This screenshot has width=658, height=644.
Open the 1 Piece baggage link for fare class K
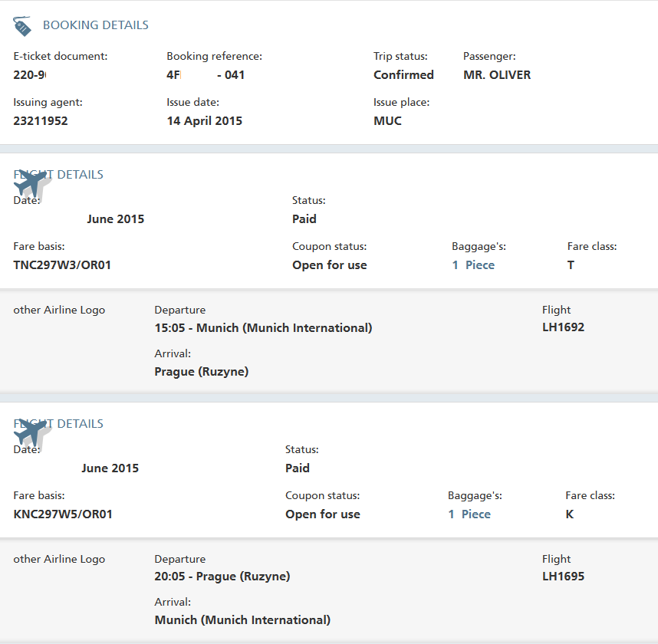(469, 514)
